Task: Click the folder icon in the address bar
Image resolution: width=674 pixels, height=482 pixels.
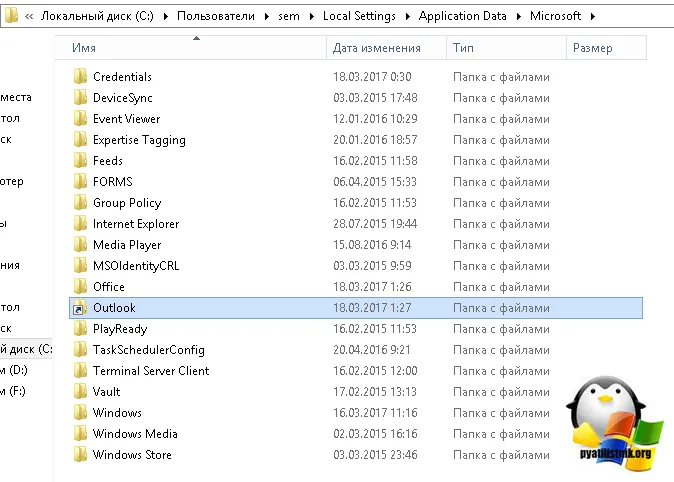Action: (x=11, y=16)
